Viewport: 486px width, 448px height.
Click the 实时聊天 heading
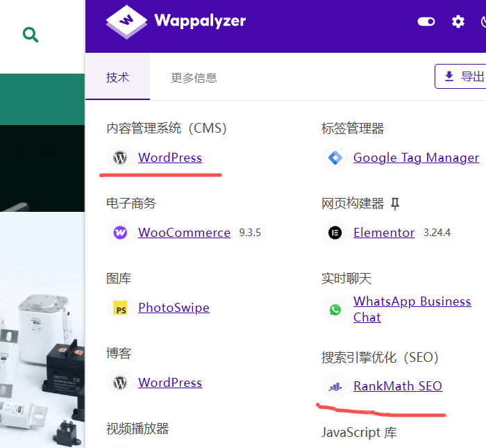pos(346,279)
